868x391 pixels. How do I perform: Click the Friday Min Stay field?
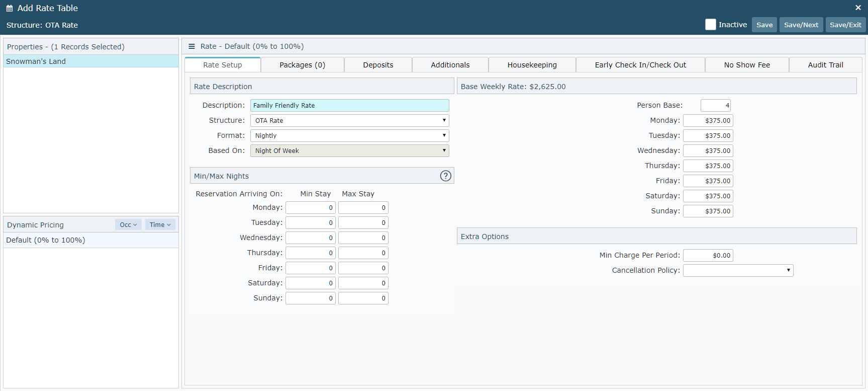click(310, 268)
